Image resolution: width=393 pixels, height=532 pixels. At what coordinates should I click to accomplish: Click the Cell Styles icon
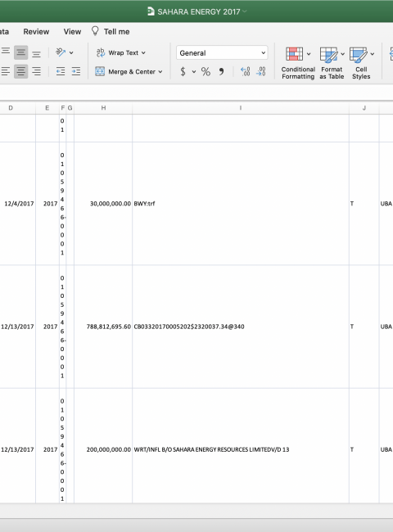pos(359,55)
